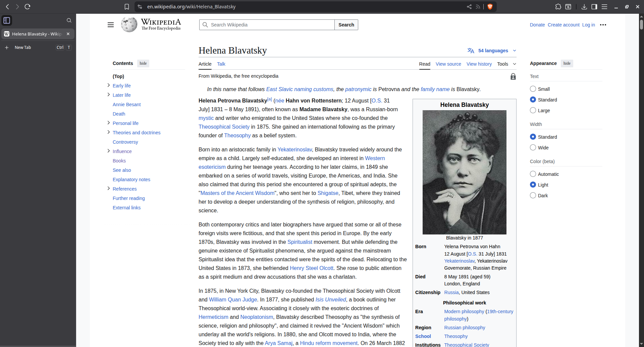
Task: Click the Wikipedia globe logo
Action: pos(129,25)
